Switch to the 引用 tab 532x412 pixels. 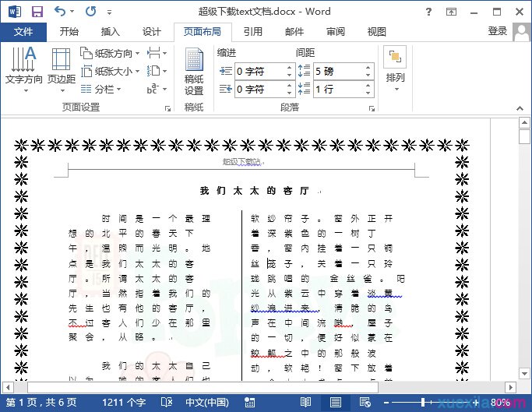tap(253, 32)
